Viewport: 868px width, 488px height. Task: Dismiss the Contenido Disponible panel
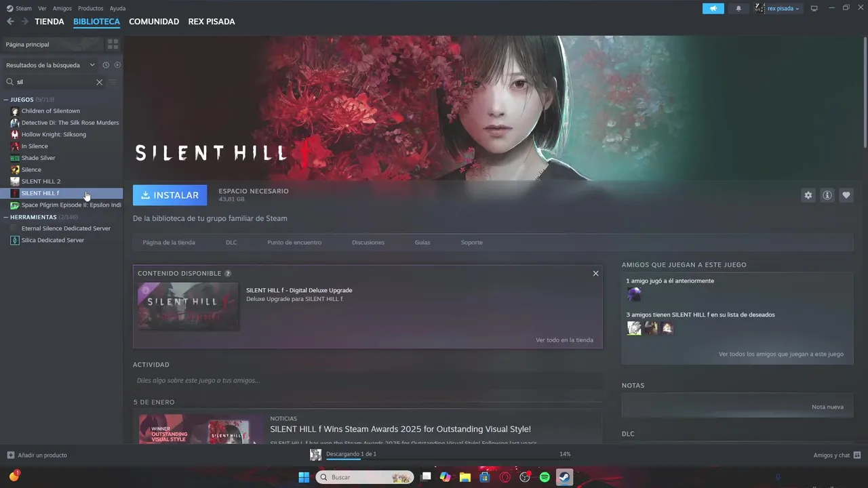595,273
